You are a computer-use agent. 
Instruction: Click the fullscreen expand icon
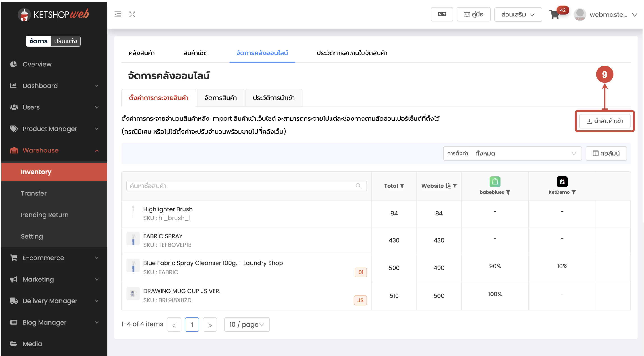[132, 14]
